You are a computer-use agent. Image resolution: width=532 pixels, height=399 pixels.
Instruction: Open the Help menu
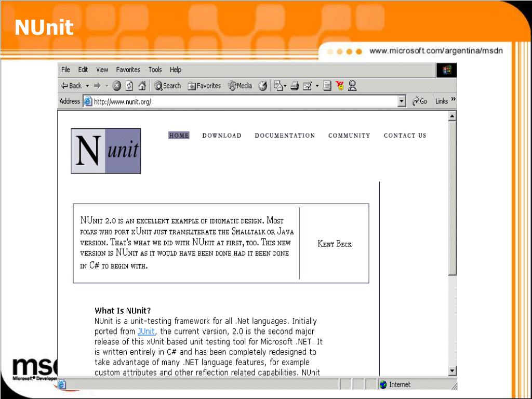[x=176, y=70]
